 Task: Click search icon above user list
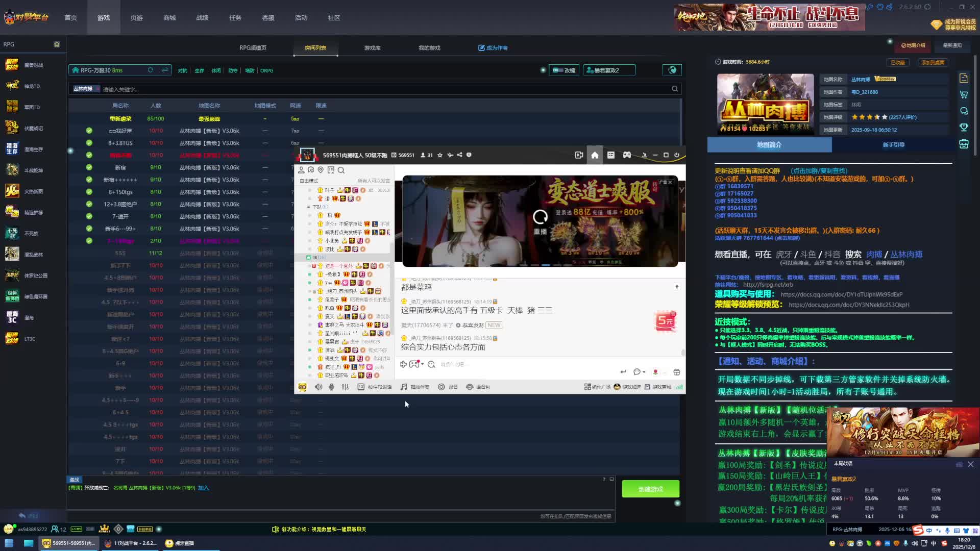pyautogui.click(x=341, y=170)
